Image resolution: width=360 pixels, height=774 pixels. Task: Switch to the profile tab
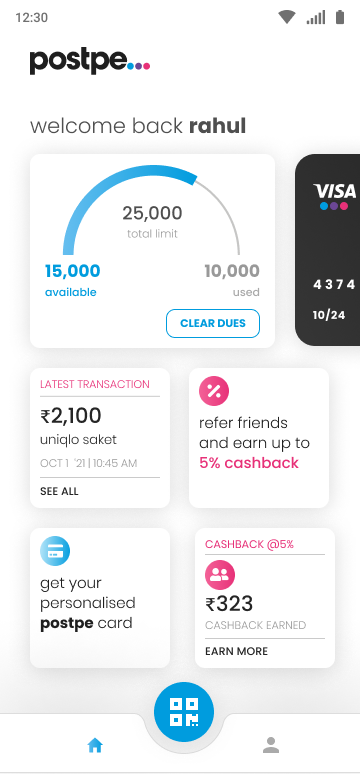[x=271, y=745]
